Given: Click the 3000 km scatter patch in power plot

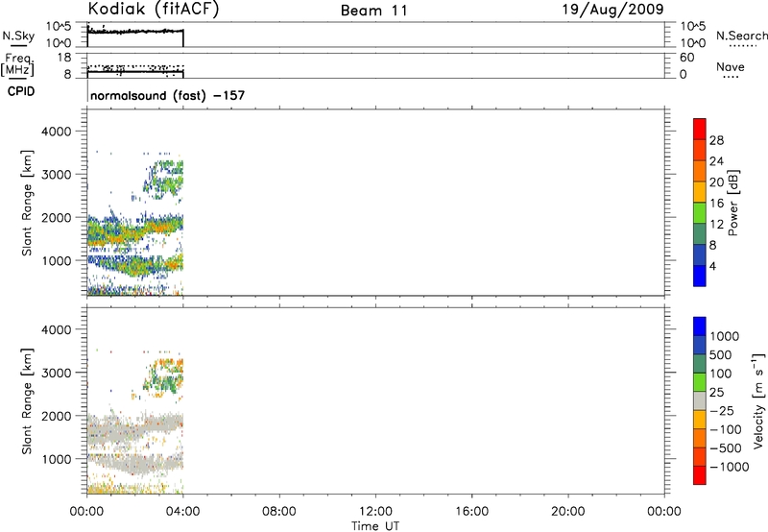Looking at the screenshot, I should click(x=164, y=179).
